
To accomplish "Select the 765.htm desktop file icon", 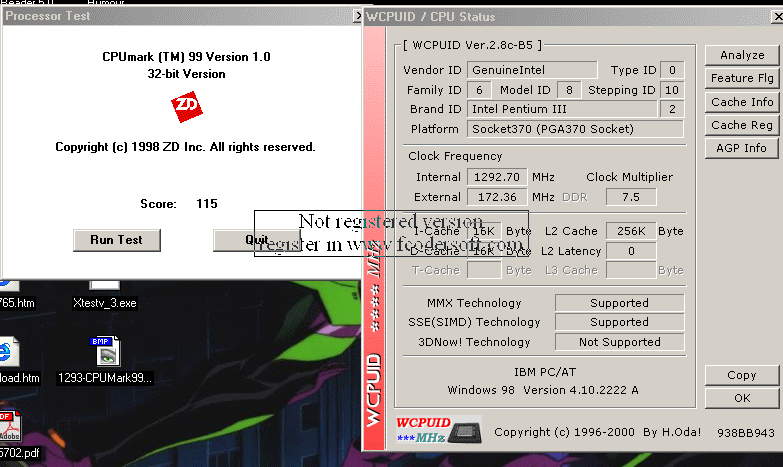I will point(15,296).
